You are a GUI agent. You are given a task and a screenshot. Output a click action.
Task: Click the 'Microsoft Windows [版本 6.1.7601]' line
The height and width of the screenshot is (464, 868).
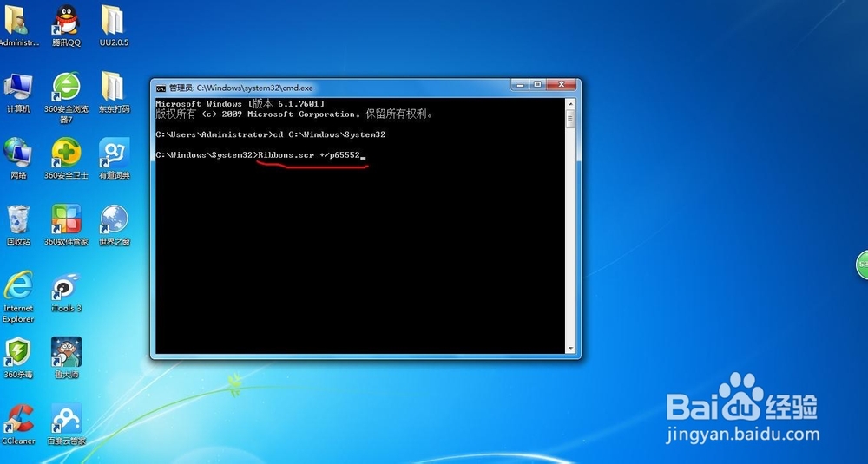pos(240,103)
